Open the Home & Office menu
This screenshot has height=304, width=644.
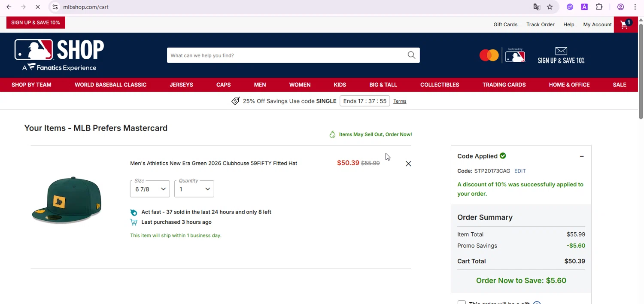click(x=569, y=85)
